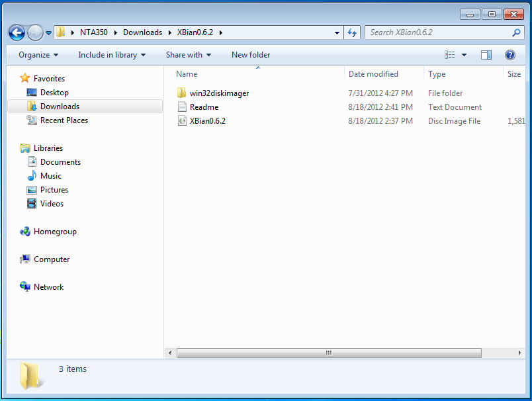
Task: Open Desktop in Favorites
Action: click(x=54, y=93)
